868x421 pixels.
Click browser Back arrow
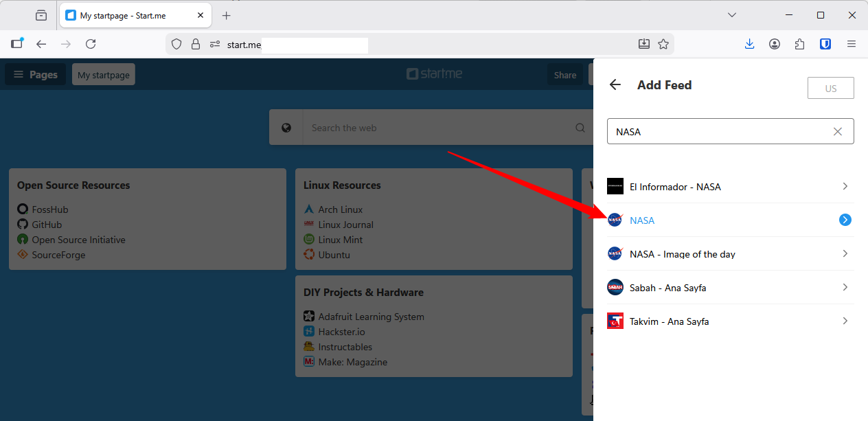[x=41, y=44]
